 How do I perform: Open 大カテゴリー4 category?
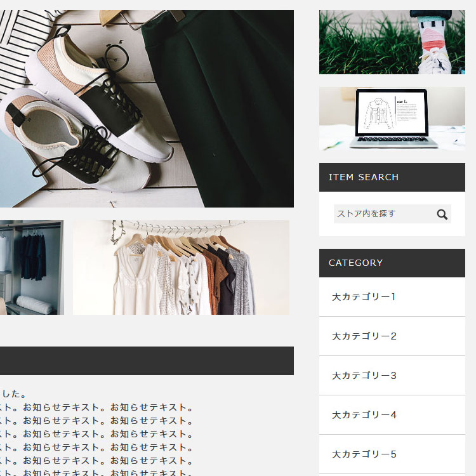392,415
